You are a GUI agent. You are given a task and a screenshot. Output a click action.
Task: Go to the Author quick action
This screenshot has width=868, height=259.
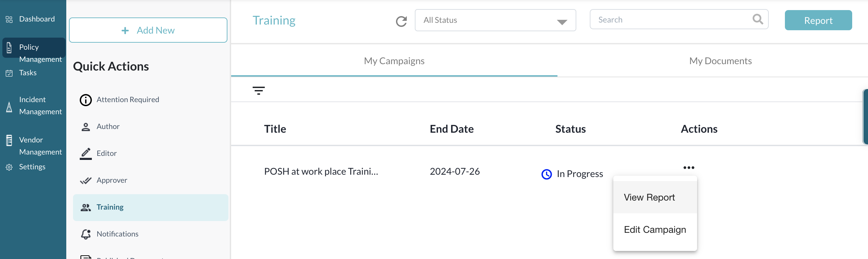pyautogui.click(x=108, y=126)
